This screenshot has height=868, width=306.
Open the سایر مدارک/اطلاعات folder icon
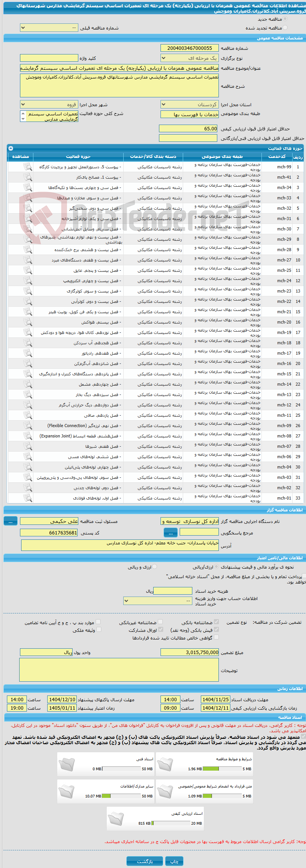click(67, 791)
